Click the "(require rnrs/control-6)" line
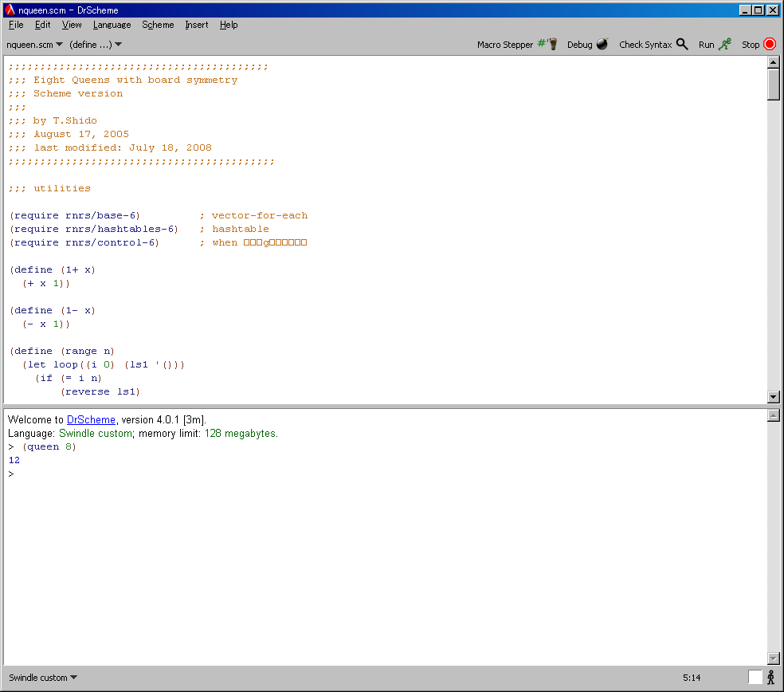 click(84, 242)
